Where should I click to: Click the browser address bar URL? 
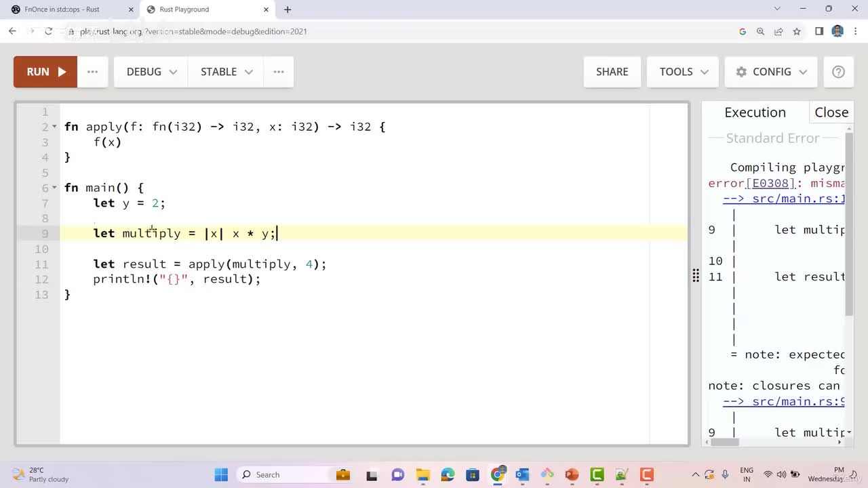[193, 31]
